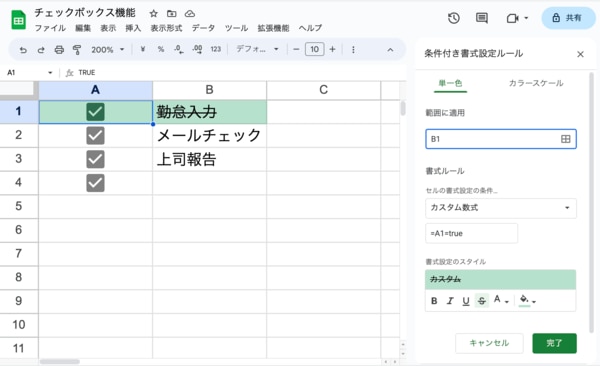Open version history clock icon
Viewport: 600px width, 366px height.
pyautogui.click(x=454, y=18)
